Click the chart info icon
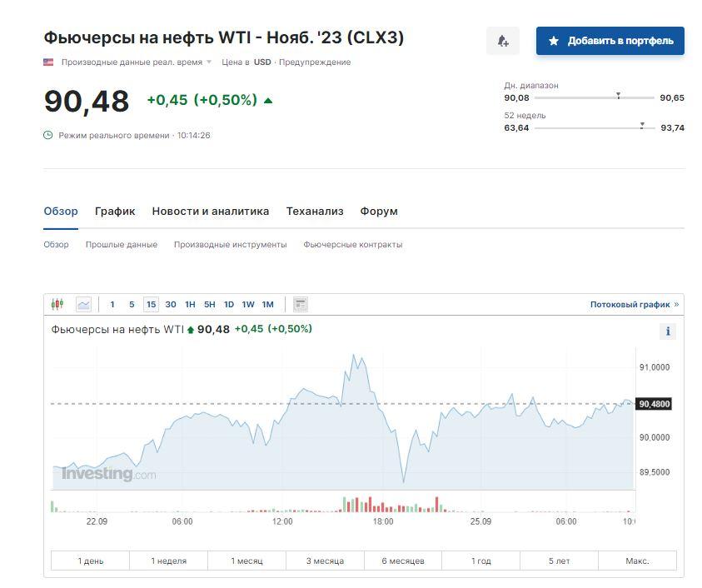The height and width of the screenshot is (588, 702). (x=668, y=331)
